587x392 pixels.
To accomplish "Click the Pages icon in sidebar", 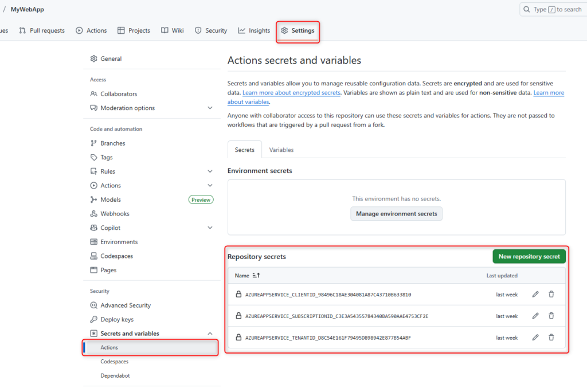I will coord(93,270).
